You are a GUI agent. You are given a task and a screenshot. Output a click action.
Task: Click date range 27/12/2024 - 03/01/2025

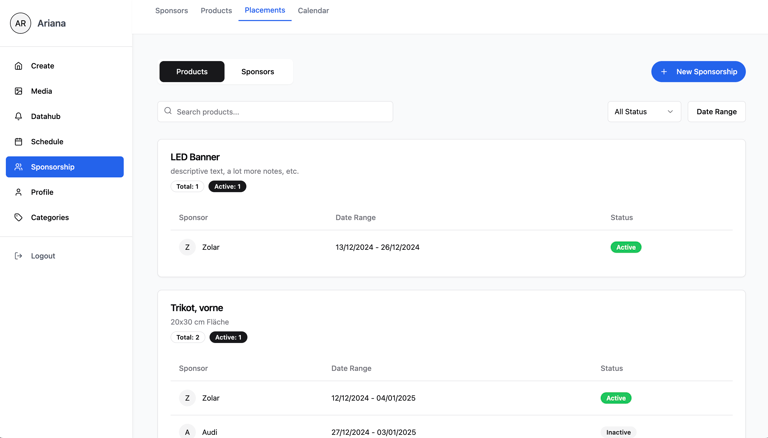pyautogui.click(x=374, y=432)
